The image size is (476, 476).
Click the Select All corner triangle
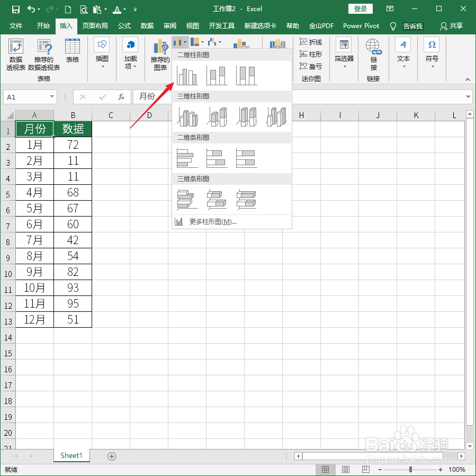click(x=10, y=115)
